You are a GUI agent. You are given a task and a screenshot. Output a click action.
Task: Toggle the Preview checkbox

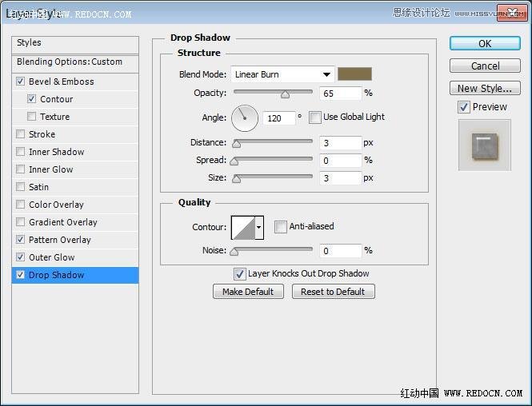(x=464, y=107)
